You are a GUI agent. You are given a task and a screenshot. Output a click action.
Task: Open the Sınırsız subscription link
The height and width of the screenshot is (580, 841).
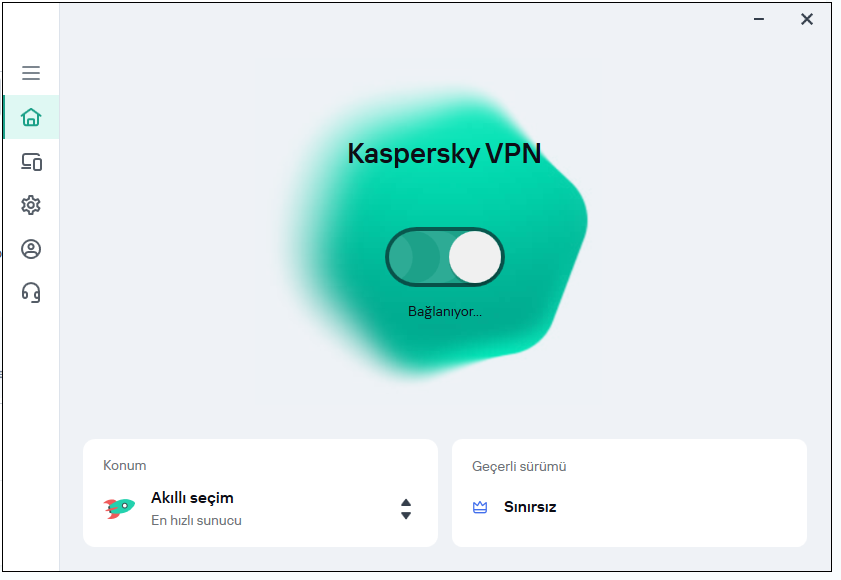tap(530, 507)
